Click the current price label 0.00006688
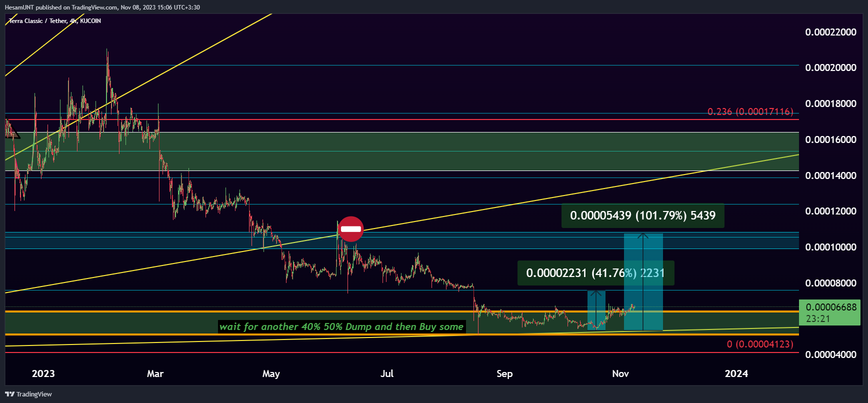 (x=831, y=307)
